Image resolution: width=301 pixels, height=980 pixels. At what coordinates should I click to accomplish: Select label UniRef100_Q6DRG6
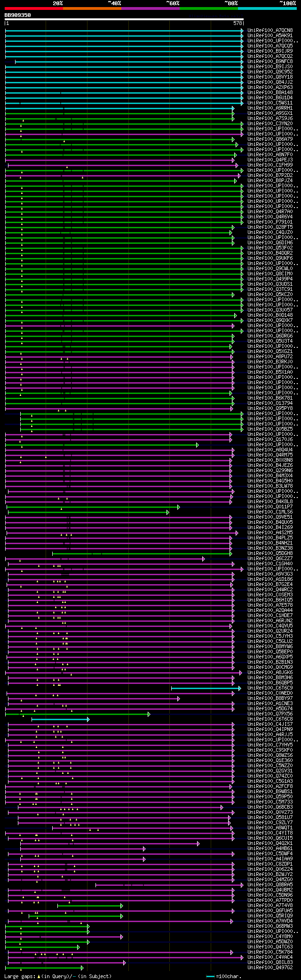coord(270,336)
